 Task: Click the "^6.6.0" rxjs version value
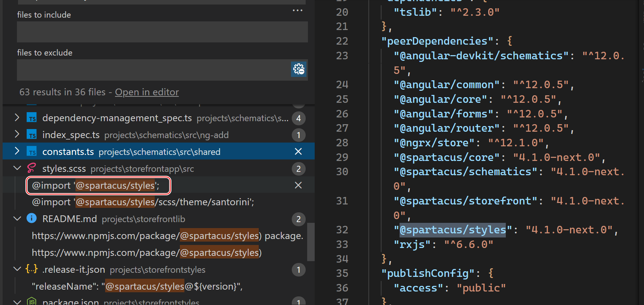coord(469,245)
